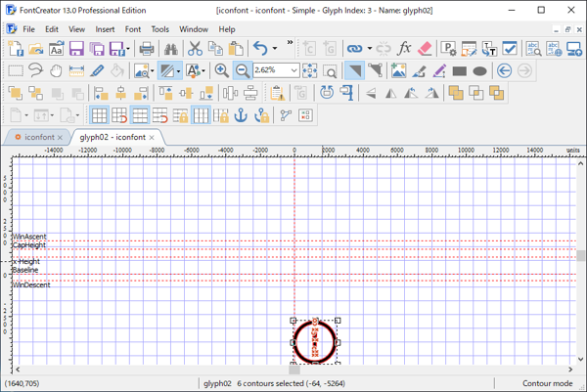The width and height of the screenshot is (587, 392).
Task: Toggle snap to horizontal guidelines magnet
Action: click(x=160, y=115)
